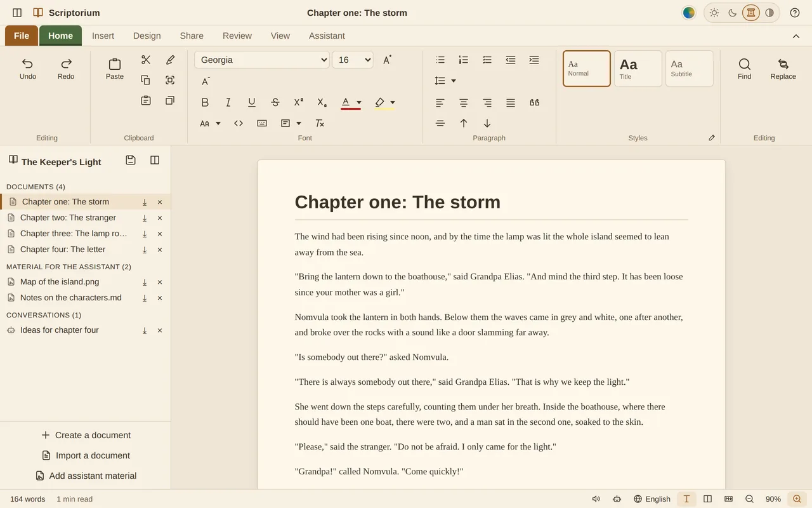
Task: Toggle bold formatting
Action: pyautogui.click(x=205, y=102)
